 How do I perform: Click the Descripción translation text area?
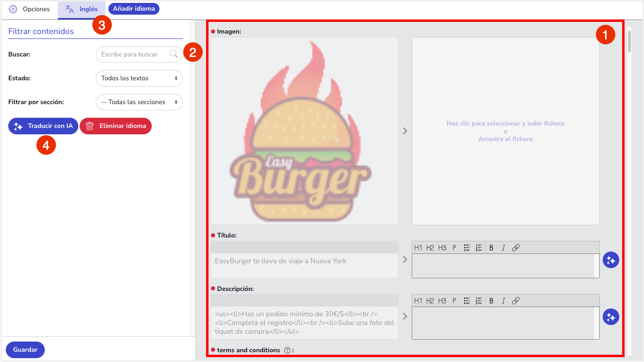click(x=505, y=323)
